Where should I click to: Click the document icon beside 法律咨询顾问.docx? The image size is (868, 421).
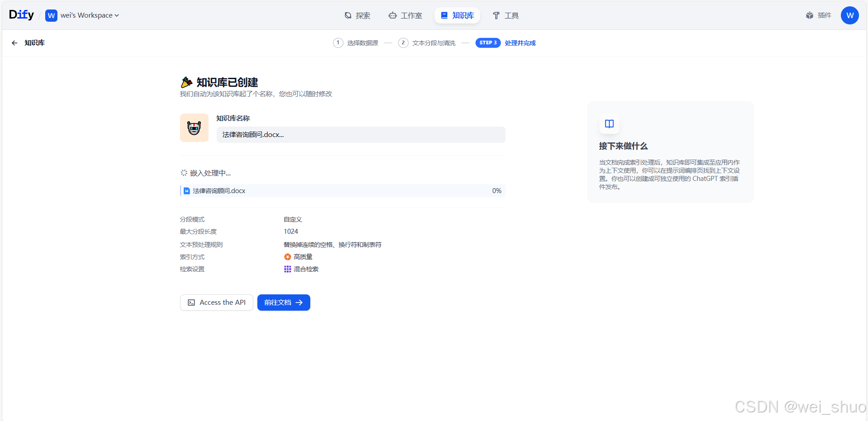click(x=187, y=190)
